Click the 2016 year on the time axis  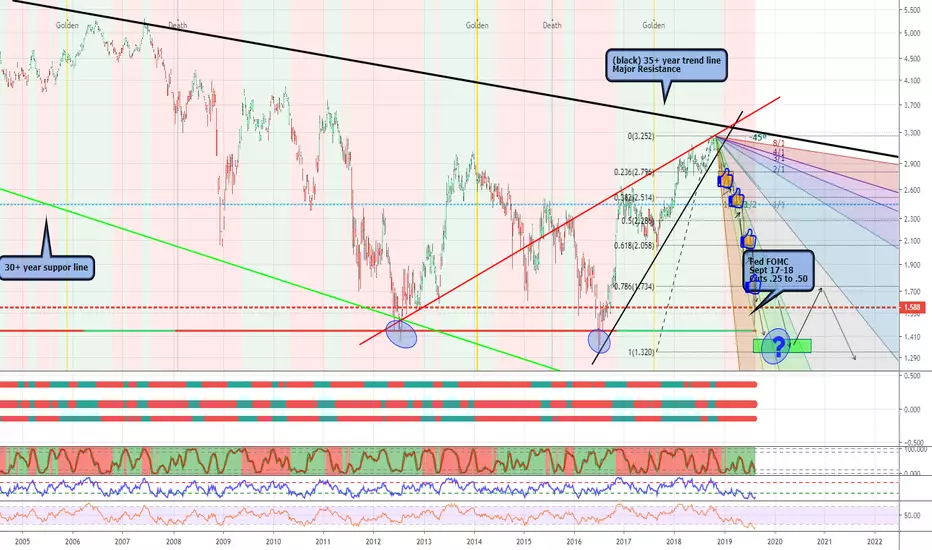pyautogui.click(x=574, y=542)
